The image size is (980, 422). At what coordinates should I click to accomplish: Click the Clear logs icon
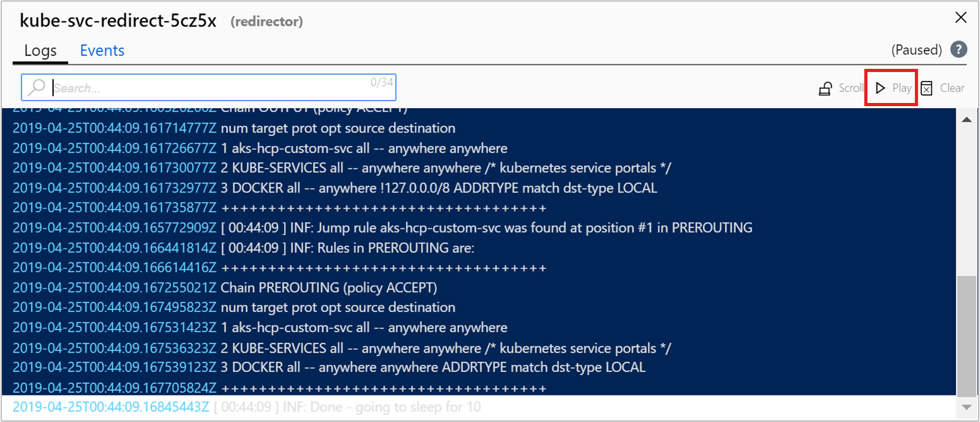point(926,88)
